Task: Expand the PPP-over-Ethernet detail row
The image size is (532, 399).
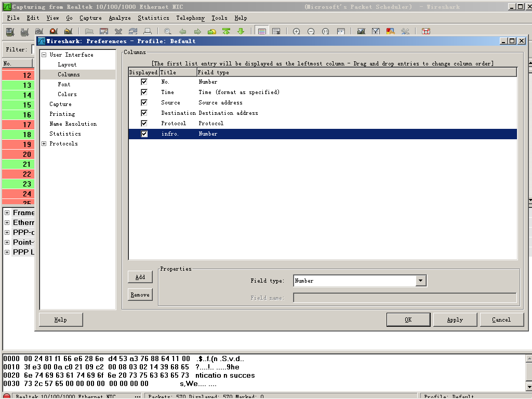Action: click(x=7, y=232)
